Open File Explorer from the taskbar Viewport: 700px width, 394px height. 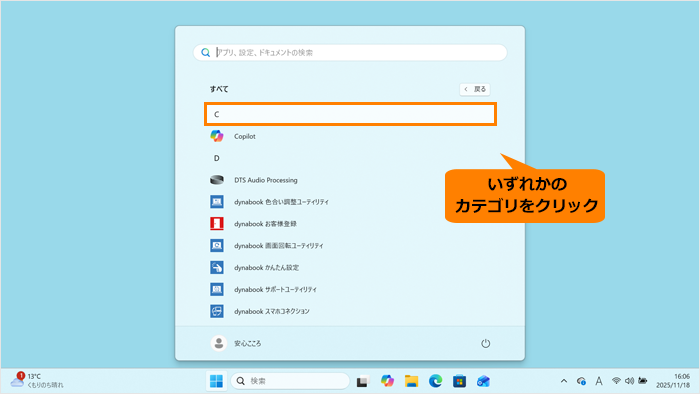tap(411, 381)
